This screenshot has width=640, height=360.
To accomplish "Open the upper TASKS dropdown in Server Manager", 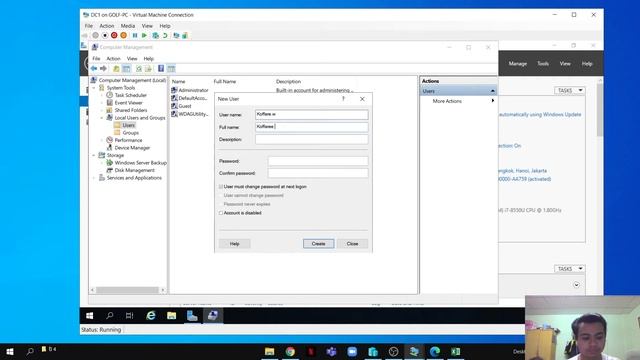I will pos(570,90).
